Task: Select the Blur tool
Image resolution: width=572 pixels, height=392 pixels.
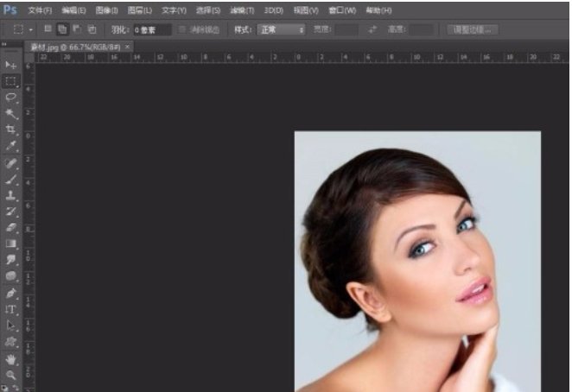Action: pyautogui.click(x=11, y=260)
